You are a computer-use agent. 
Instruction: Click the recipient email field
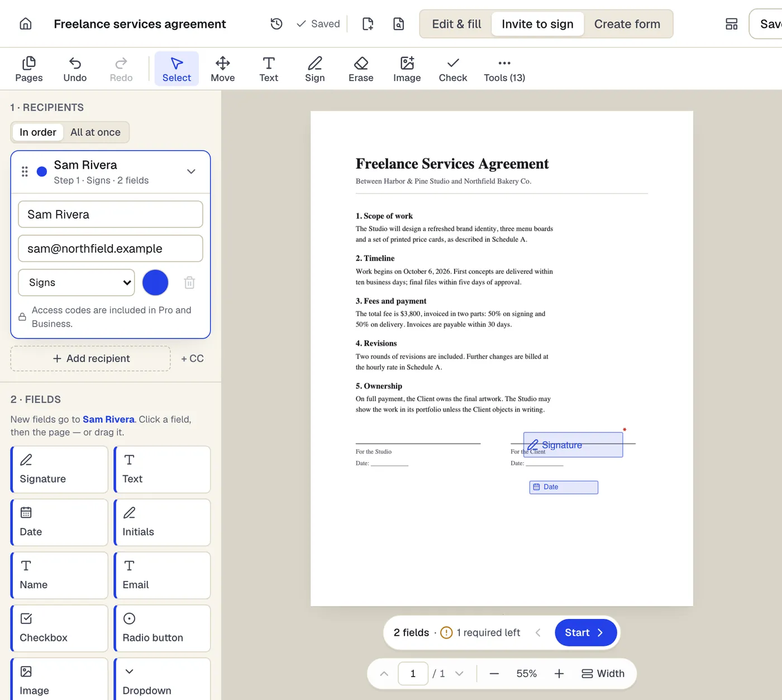111,249
